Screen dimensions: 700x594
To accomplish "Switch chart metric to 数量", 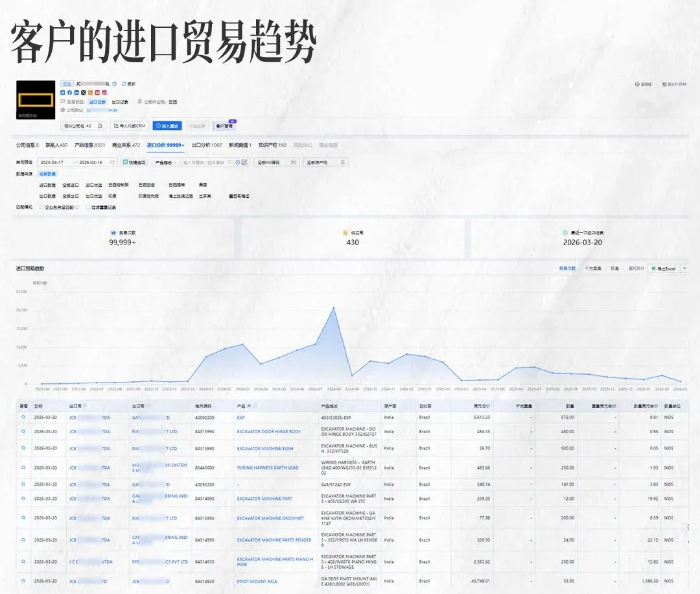I will [x=614, y=268].
